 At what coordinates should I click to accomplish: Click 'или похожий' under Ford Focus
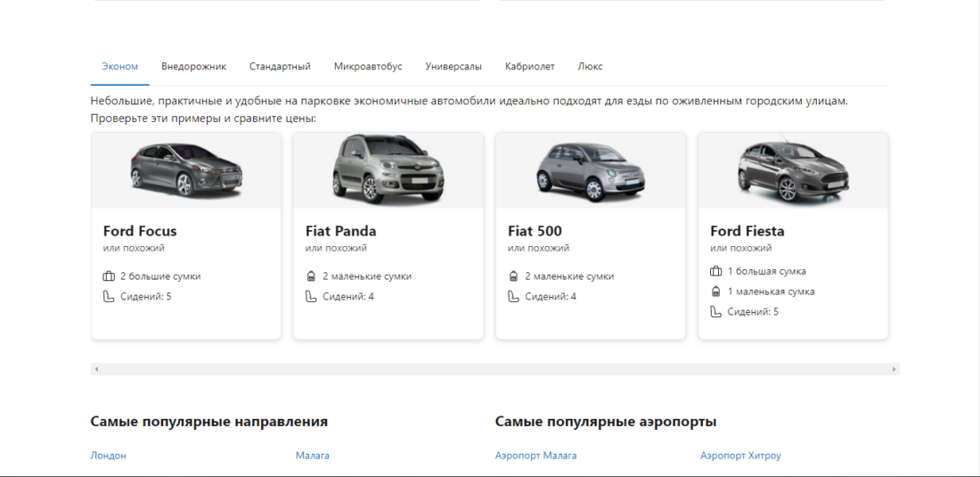pos(134,248)
